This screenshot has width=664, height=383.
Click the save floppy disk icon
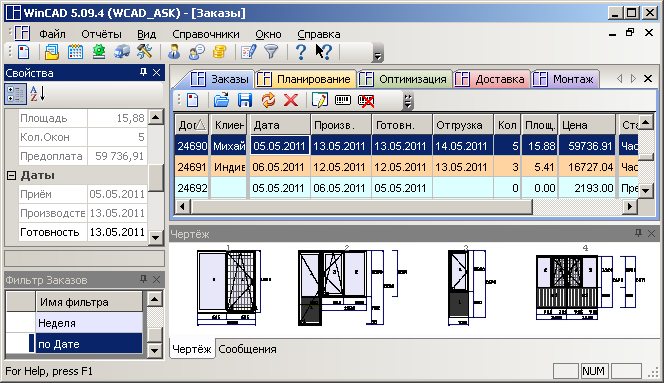click(245, 100)
